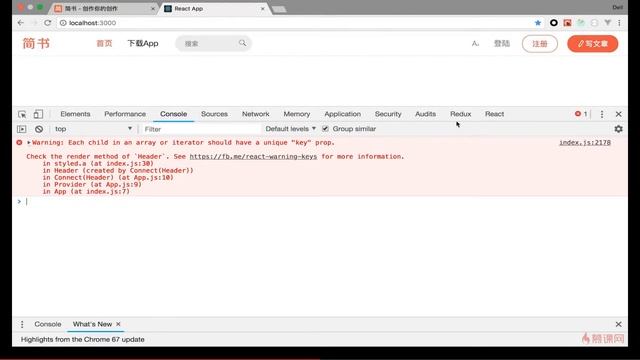Open the Default levels dropdown

tap(291, 129)
